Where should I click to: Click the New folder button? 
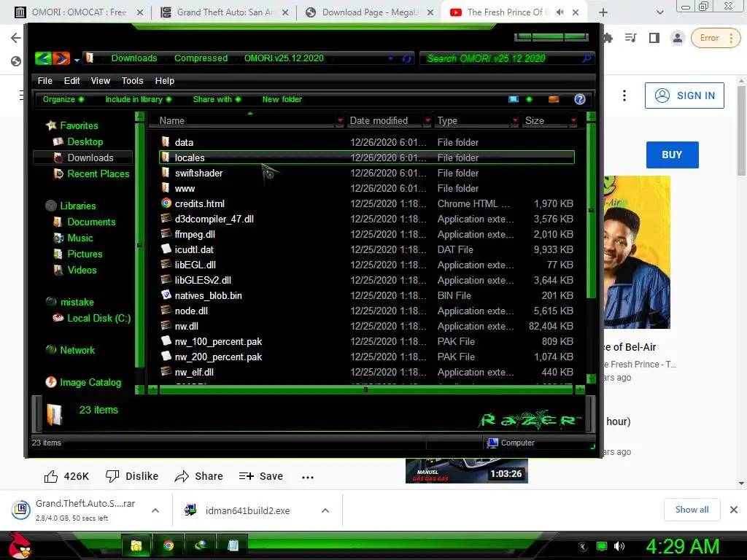[282, 99]
